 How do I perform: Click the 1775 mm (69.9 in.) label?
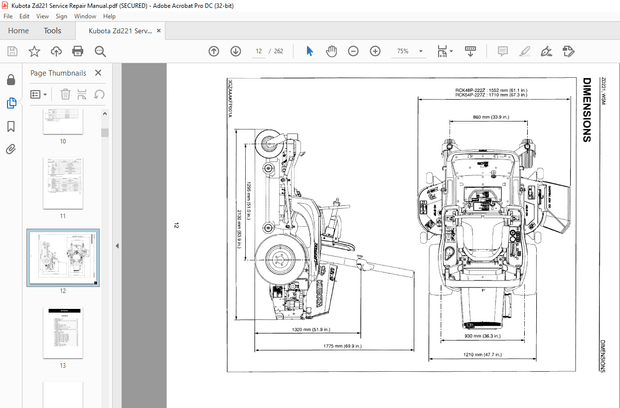342,346
